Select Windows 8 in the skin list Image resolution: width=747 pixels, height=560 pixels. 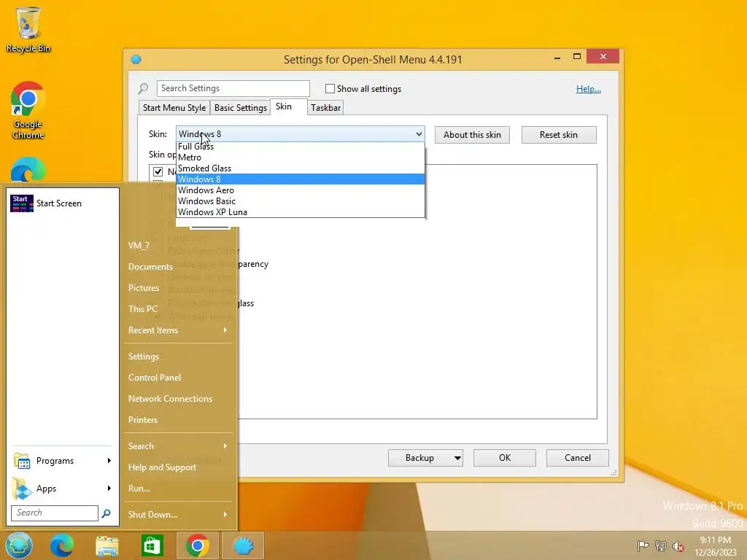click(x=300, y=179)
